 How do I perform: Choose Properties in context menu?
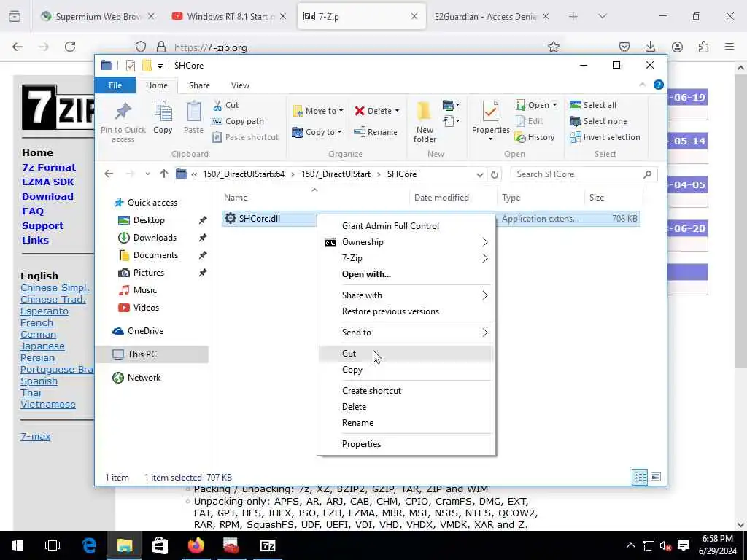coord(406,444)
